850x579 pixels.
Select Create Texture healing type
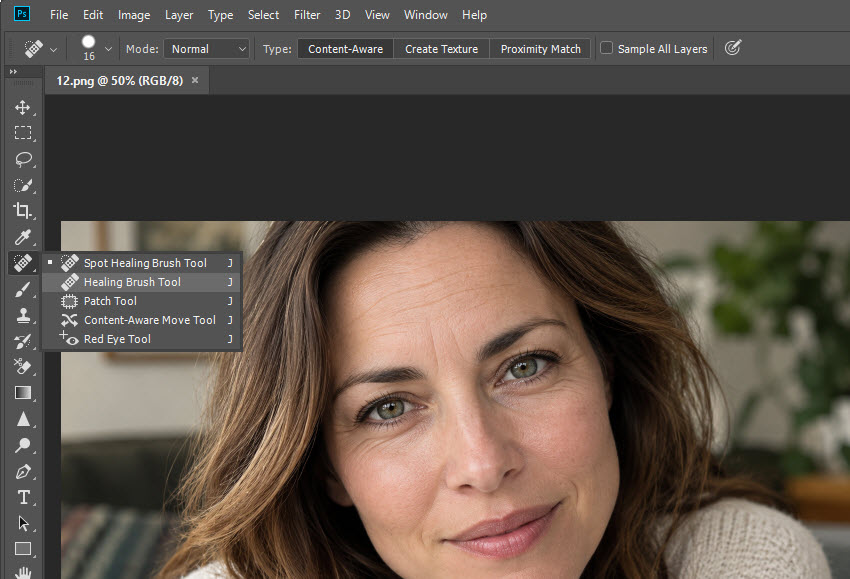point(441,49)
